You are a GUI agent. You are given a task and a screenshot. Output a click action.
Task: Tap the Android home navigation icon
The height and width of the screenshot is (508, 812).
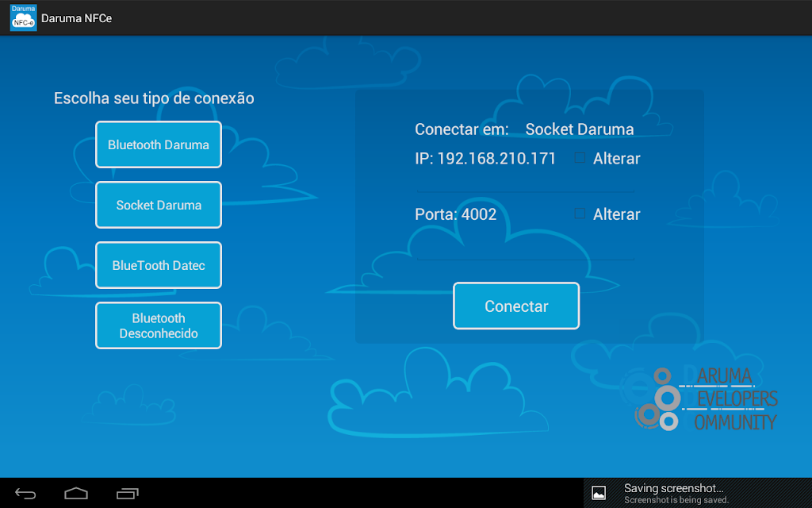76,494
